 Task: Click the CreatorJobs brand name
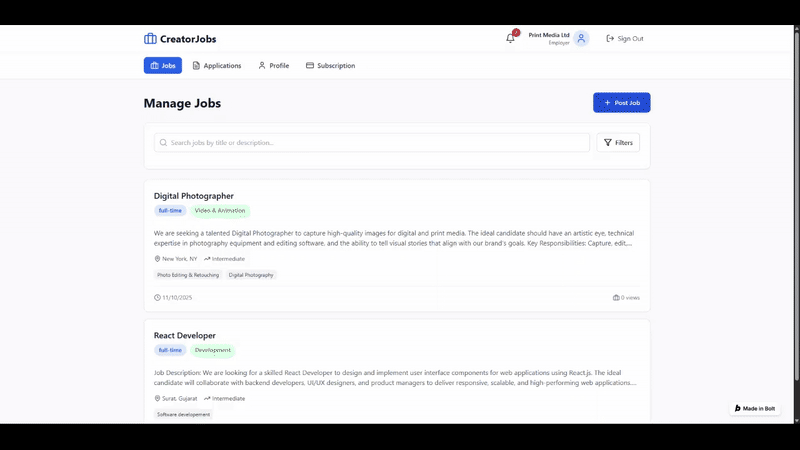pyautogui.click(x=188, y=39)
